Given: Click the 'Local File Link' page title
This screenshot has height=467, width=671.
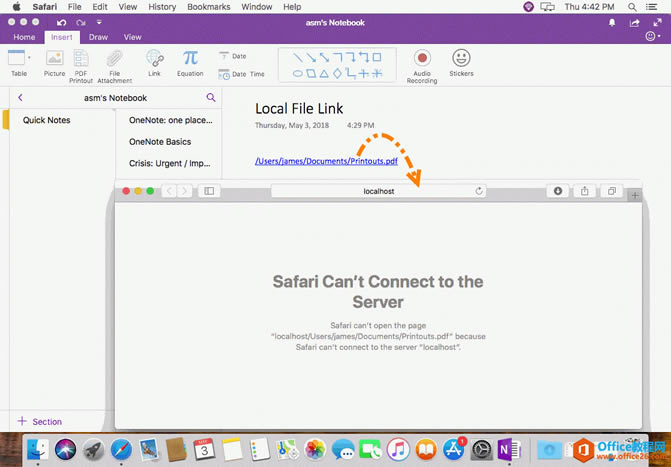Looking at the screenshot, I should [x=299, y=109].
